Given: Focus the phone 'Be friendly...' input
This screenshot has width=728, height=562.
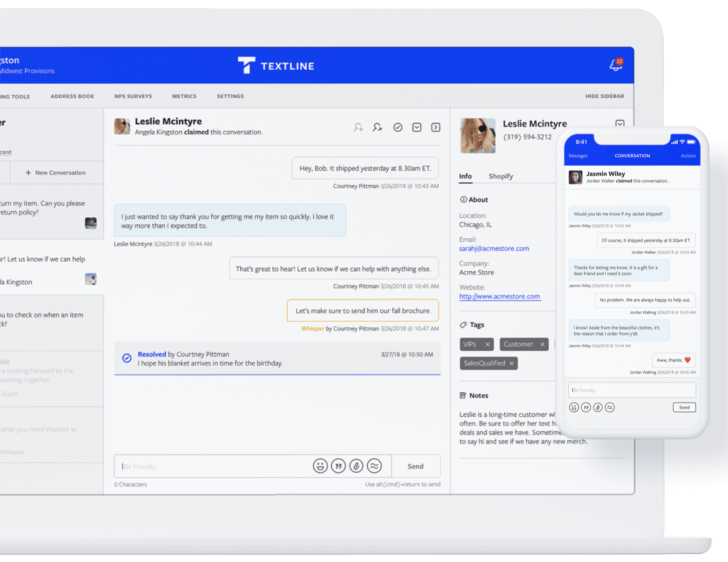Looking at the screenshot, I should (x=632, y=390).
